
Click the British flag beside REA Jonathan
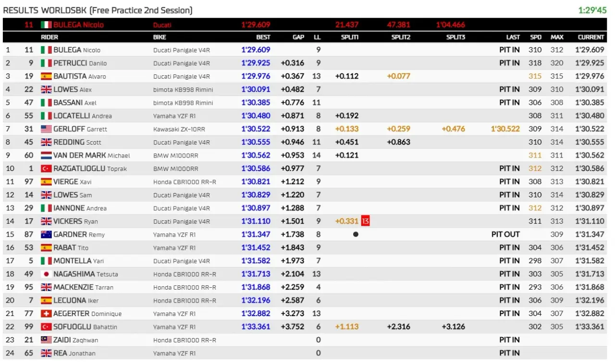coord(46,353)
